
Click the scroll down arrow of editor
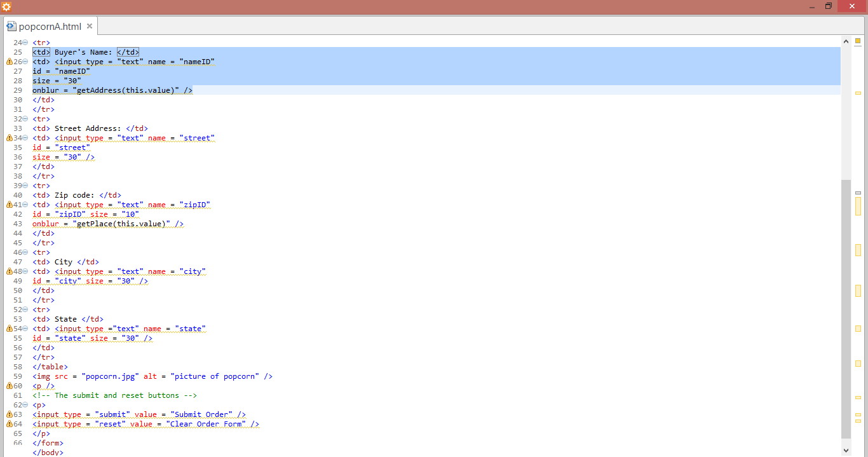click(x=846, y=449)
